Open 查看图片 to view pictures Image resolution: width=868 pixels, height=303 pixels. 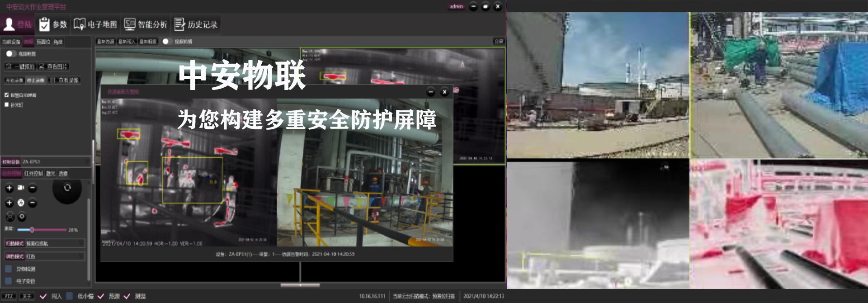pos(53,66)
